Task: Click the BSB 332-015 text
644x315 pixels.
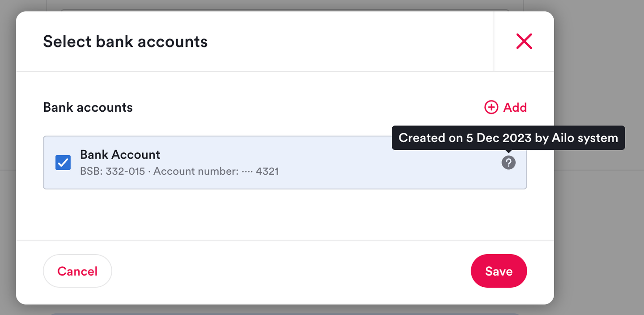Action: click(112, 171)
